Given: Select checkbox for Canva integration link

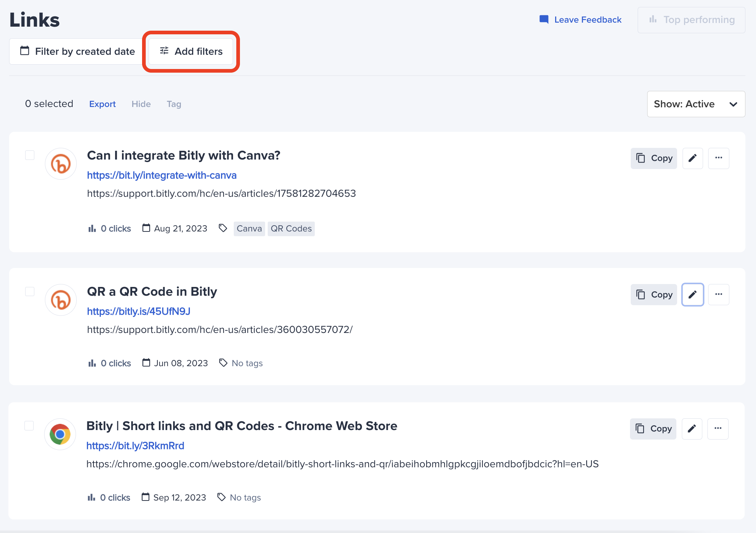Looking at the screenshot, I should tap(30, 155).
